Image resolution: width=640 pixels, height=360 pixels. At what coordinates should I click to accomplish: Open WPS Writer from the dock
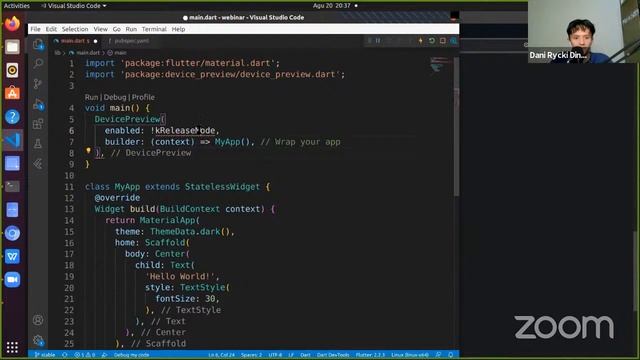pyautogui.click(x=12, y=256)
